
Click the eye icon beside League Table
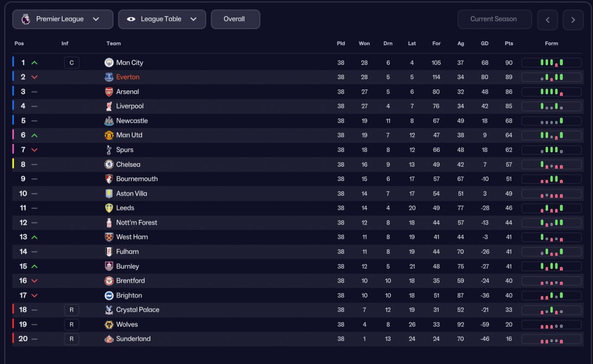[131, 19]
